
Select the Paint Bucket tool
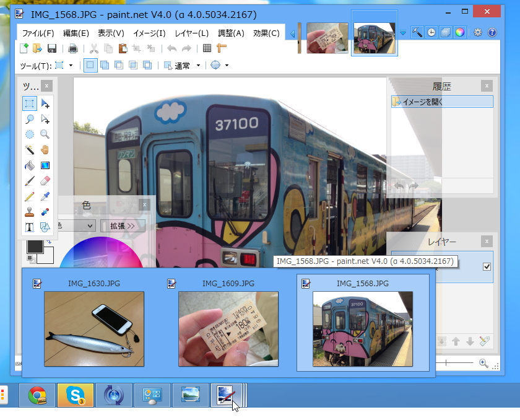pyautogui.click(x=30, y=165)
